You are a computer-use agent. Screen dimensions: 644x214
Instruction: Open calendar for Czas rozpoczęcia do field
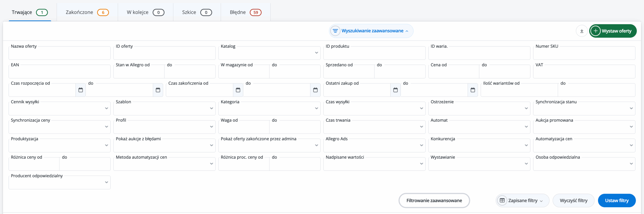[x=158, y=90]
